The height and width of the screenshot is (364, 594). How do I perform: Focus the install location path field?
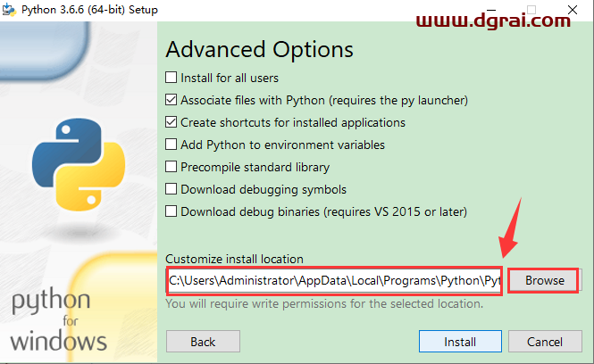(334, 281)
